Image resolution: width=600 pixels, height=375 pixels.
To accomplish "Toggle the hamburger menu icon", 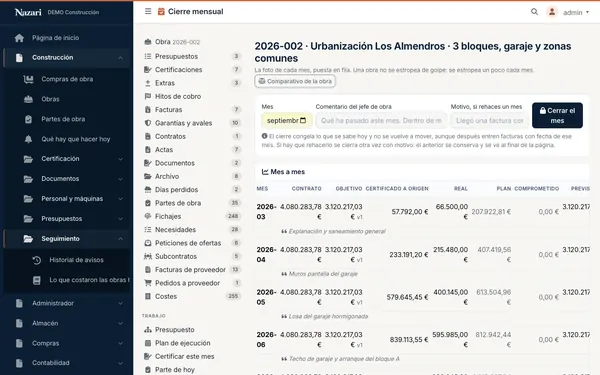I will coord(148,11).
